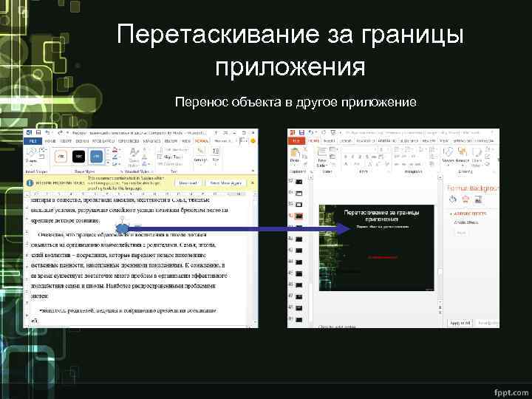The width and height of the screenshot is (532, 399).
Task: Select slide thumbnail 39 in PowerPoint
Action: [x=299, y=205]
